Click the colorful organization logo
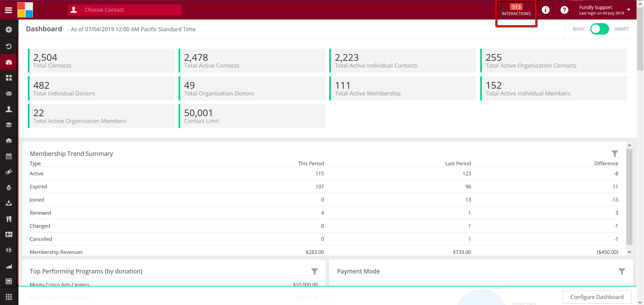The width and height of the screenshot is (644, 305). [25, 10]
